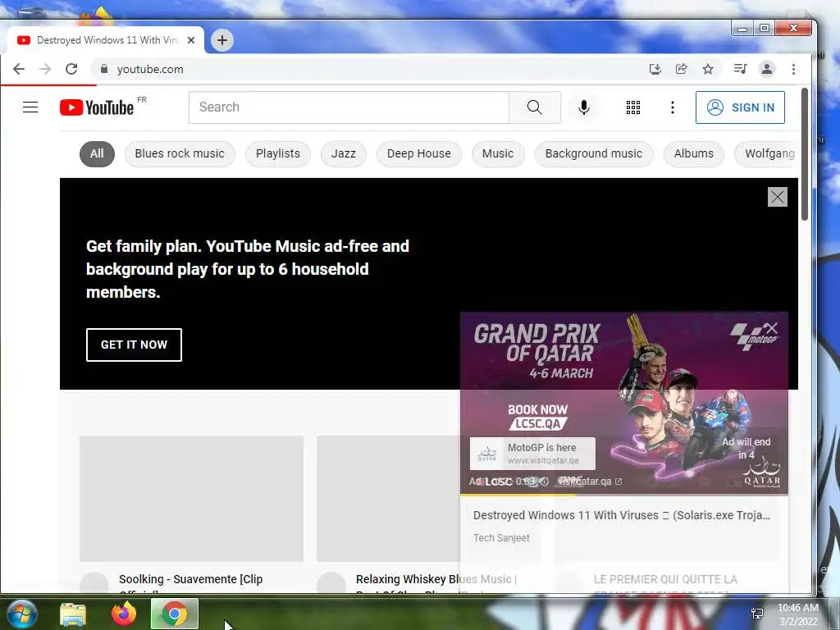Select the 'Albums' chip
This screenshot has width=840, height=630.
[694, 153]
